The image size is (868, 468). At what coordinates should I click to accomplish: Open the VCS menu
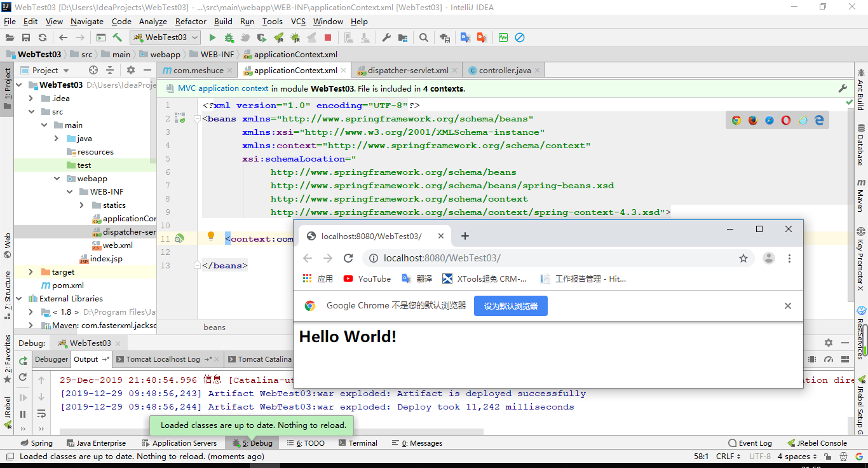(x=298, y=21)
